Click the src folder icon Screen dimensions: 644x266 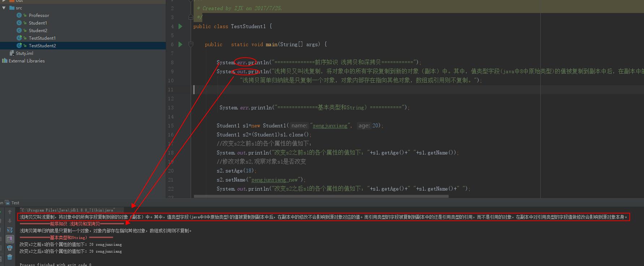[x=12, y=8]
